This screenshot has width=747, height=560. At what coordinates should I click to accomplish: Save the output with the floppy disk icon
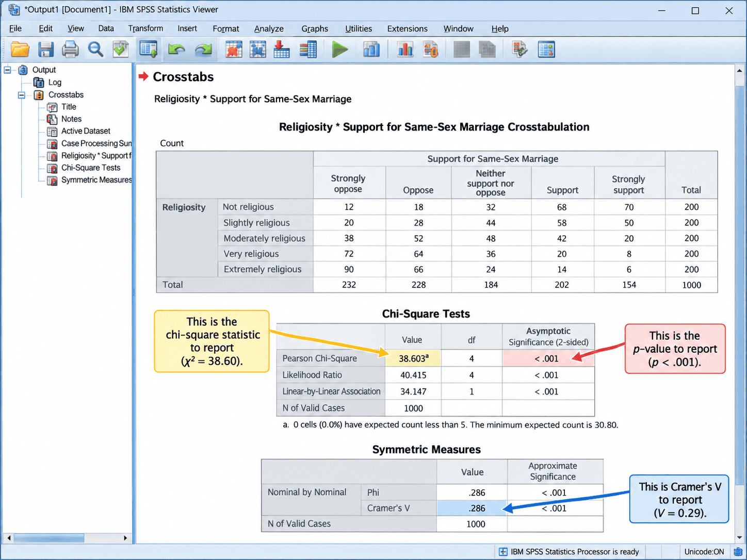[45, 50]
